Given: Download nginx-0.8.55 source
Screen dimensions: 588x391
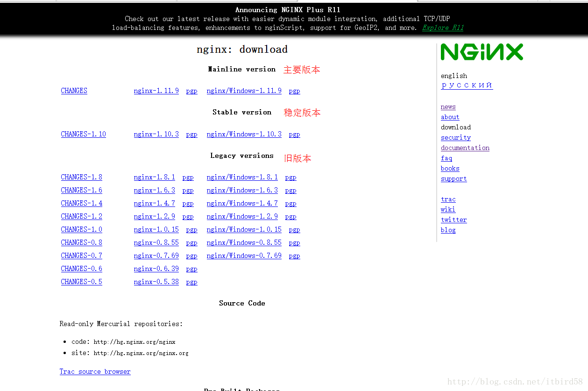Looking at the screenshot, I should click(156, 242).
